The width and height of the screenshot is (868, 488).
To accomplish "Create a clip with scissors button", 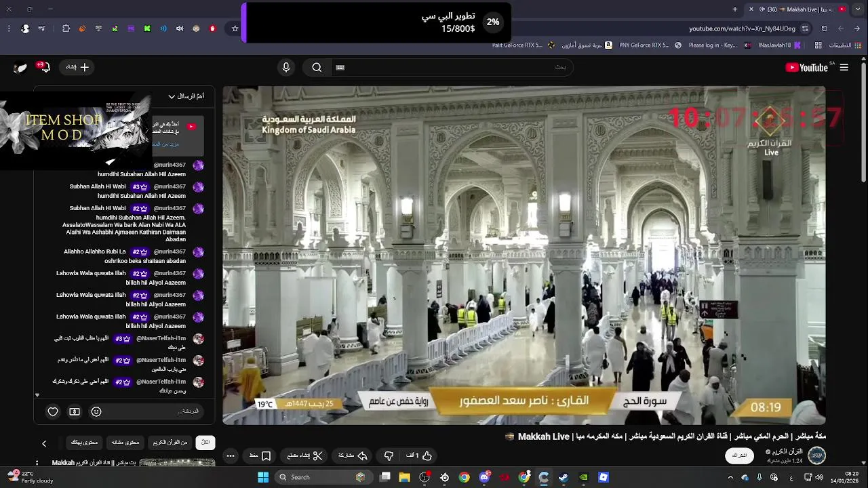I will (x=304, y=455).
